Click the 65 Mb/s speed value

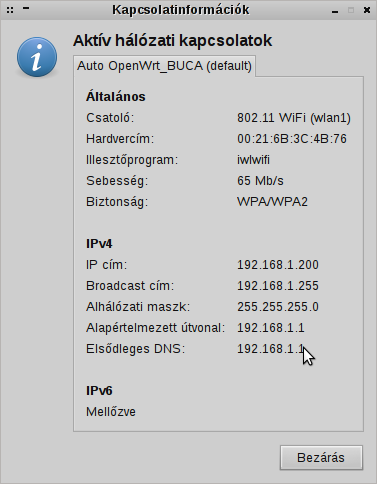point(260,181)
